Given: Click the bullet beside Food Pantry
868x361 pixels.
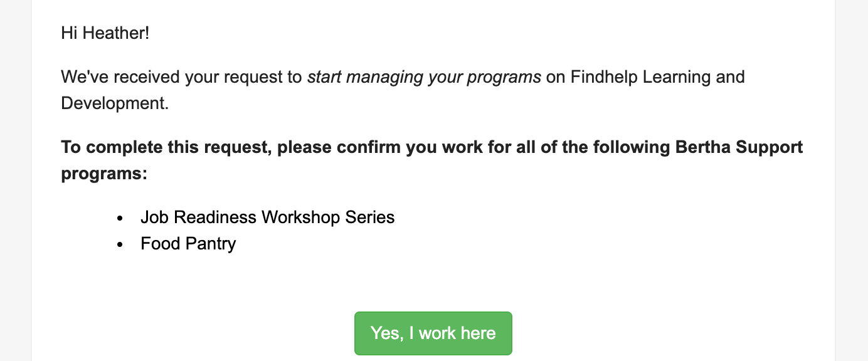Looking at the screenshot, I should click(x=120, y=244).
